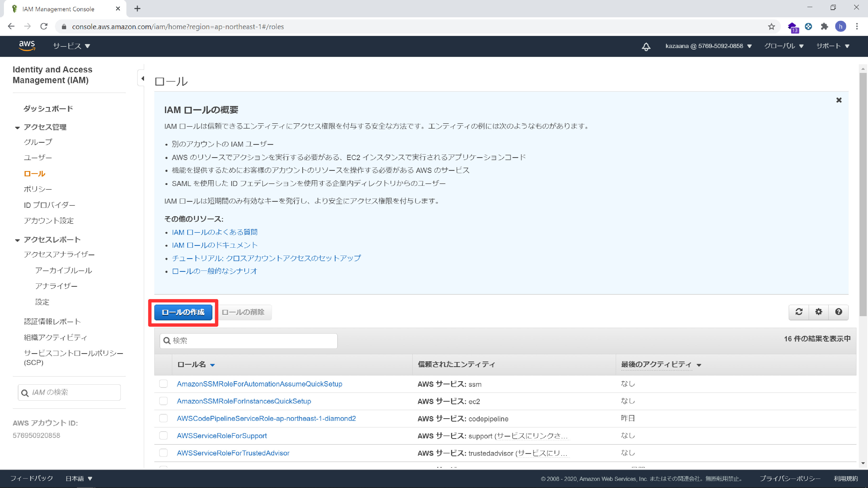Image resolution: width=868 pixels, height=488 pixels.
Task: Click フィードバック in the footer
Action: [32, 478]
